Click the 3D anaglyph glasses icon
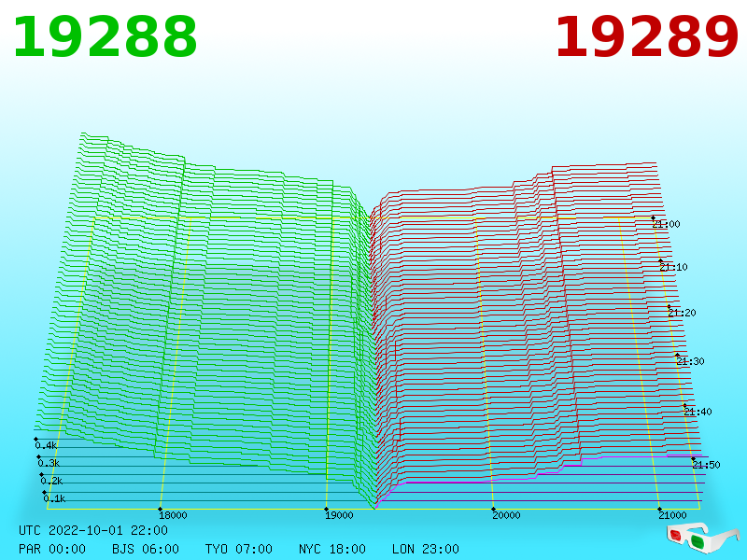The width and height of the screenshot is (747, 560). point(703,538)
